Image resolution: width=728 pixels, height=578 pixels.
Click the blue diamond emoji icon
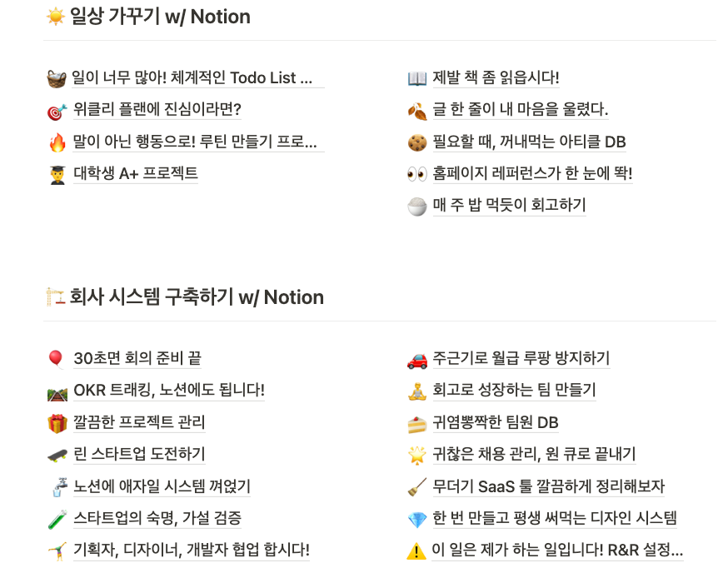(x=417, y=519)
